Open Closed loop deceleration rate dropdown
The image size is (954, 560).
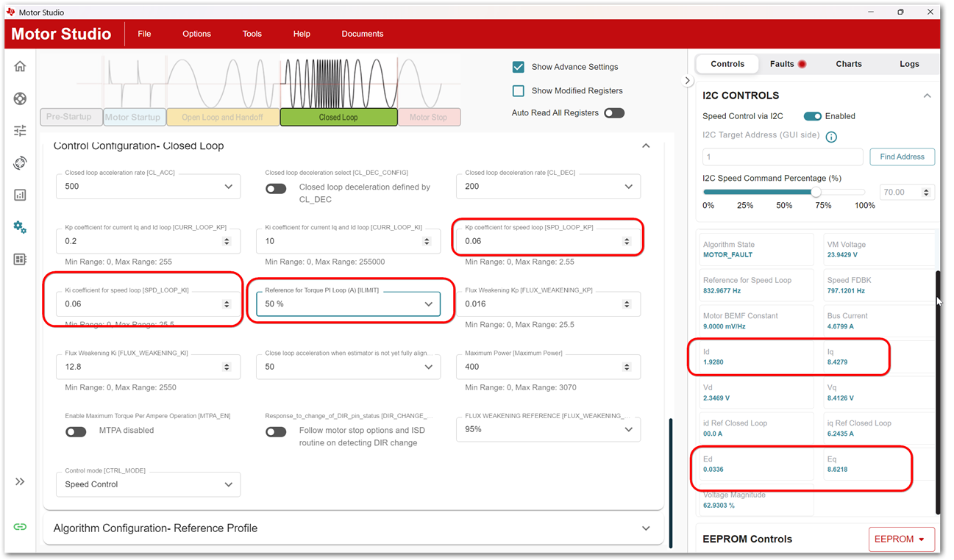[548, 187]
